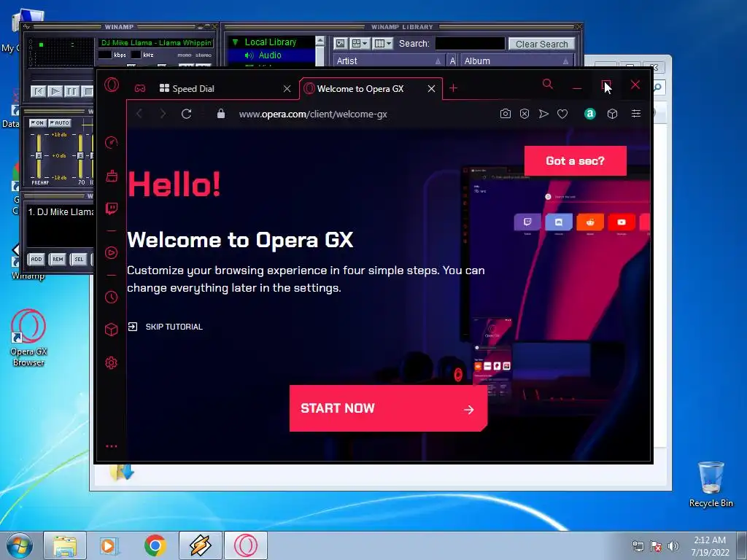Select Audio in Winamp Library tree
The height and width of the screenshot is (560, 747).
click(x=270, y=55)
